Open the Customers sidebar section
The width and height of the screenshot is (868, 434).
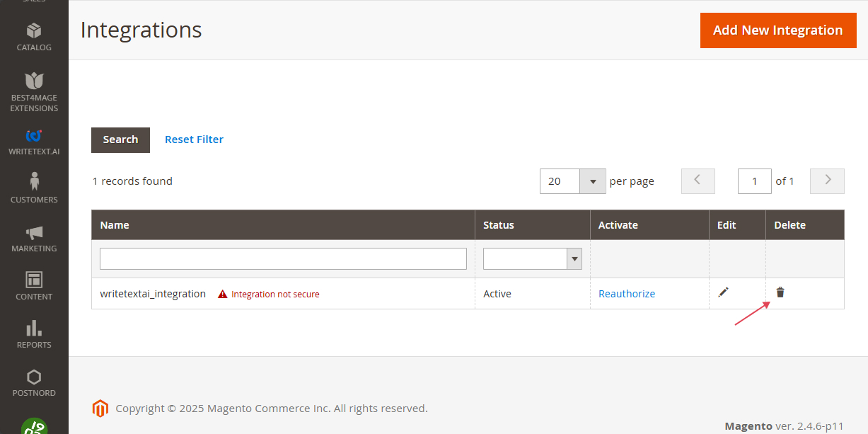pos(33,188)
